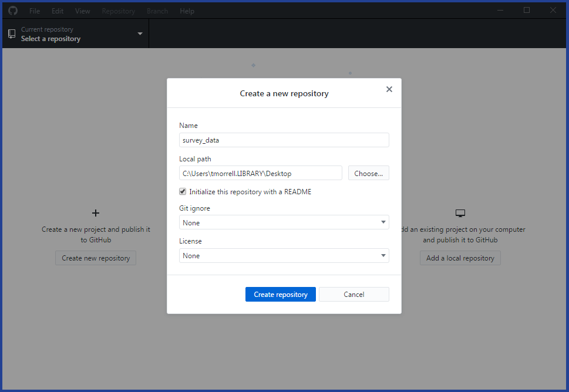Close the dialog with the X icon
The height and width of the screenshot is (392, 569).
389,89
